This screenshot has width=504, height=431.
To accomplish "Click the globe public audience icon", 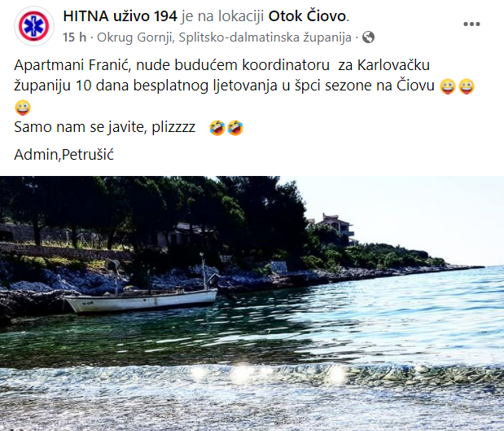I will pyautogui.click(x=368, y=37).
